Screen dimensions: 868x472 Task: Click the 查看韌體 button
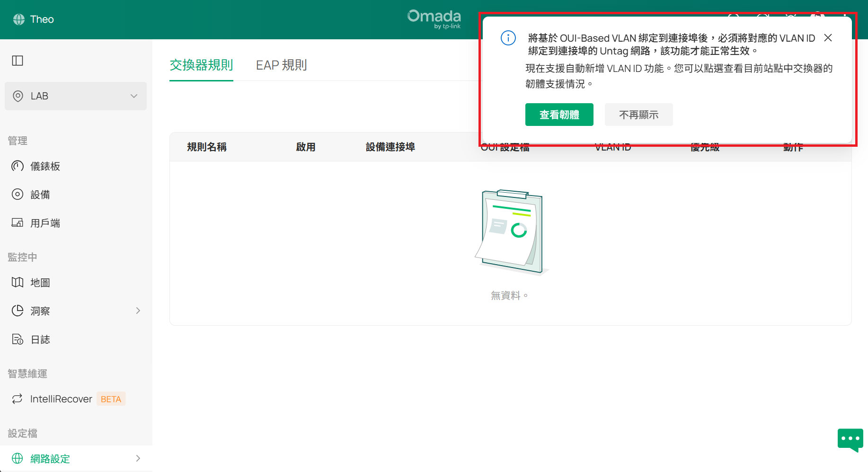click(559, 115)
